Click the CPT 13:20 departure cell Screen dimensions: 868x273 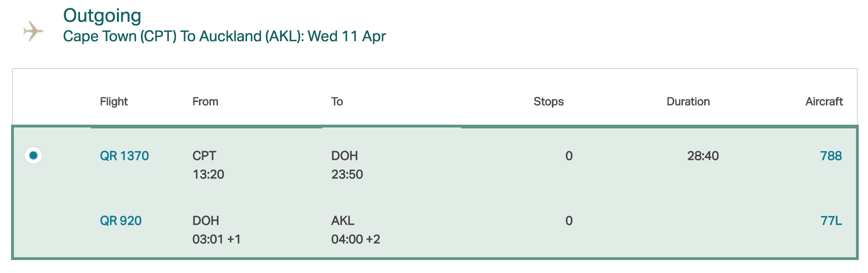click(x=208, y=165)
